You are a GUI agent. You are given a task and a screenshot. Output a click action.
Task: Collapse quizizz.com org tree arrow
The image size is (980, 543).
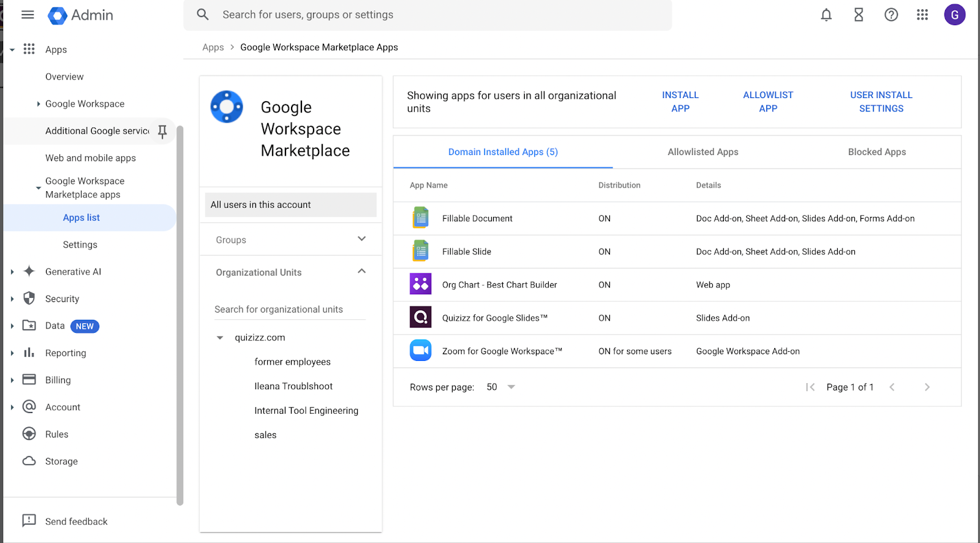click(220, 338)
